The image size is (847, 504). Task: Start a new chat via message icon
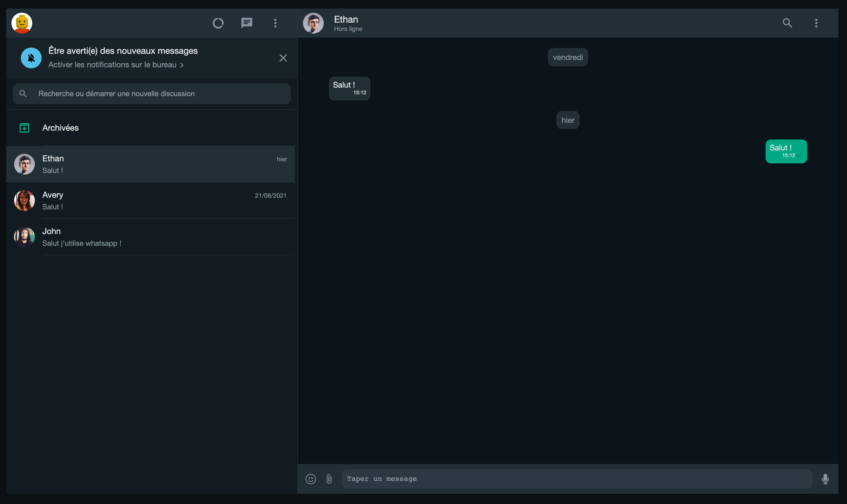tap(247, 23)
